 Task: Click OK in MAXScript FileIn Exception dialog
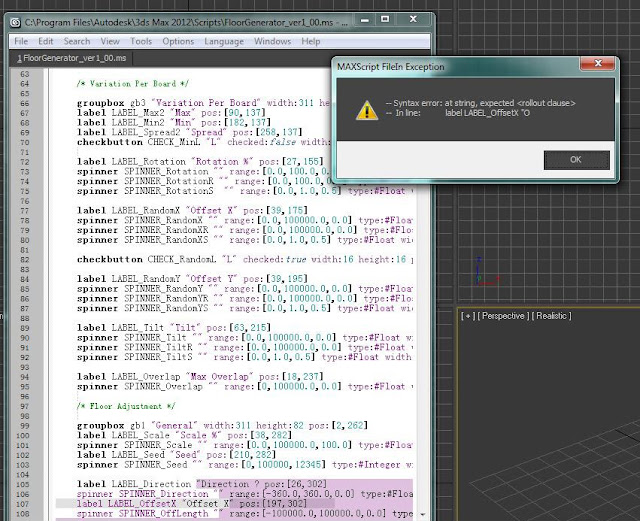[x=576, y=160]
